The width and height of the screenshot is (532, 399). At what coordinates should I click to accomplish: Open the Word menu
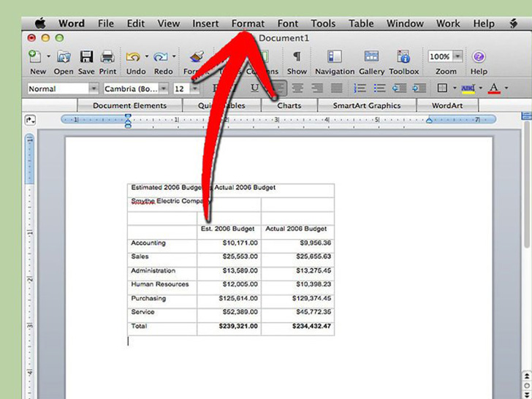click(72, 23)
